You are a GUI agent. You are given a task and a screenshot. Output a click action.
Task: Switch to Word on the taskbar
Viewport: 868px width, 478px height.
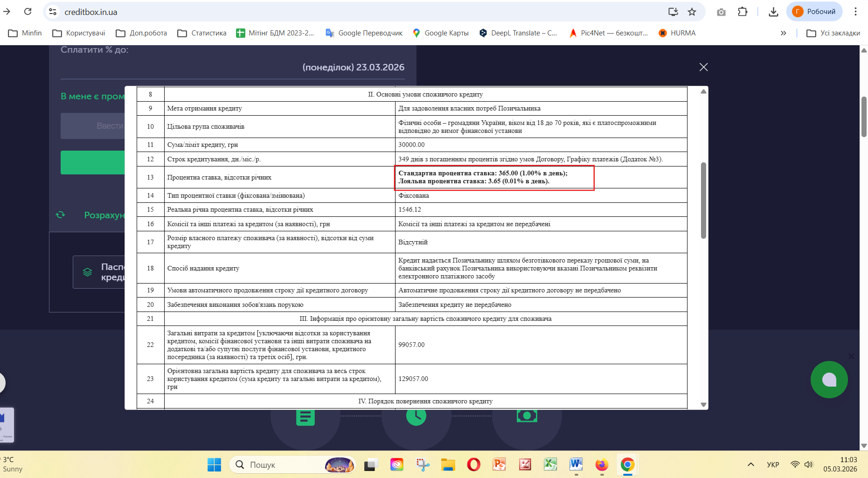[576, 464]
